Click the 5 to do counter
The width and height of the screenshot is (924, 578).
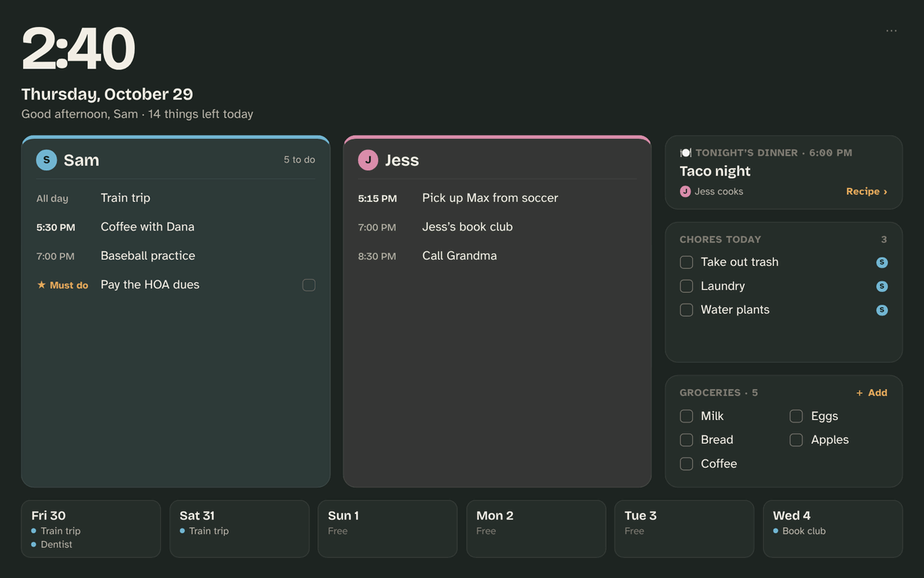click(300, 160)
